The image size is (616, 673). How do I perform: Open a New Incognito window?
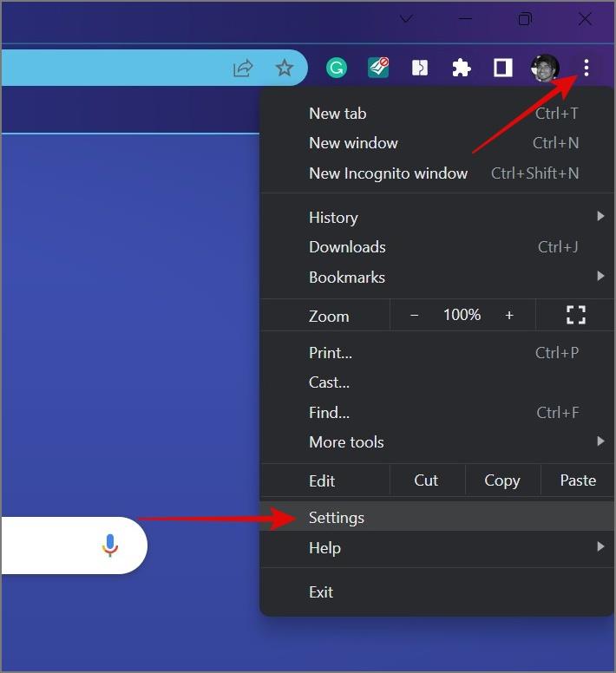coord(437,173)
